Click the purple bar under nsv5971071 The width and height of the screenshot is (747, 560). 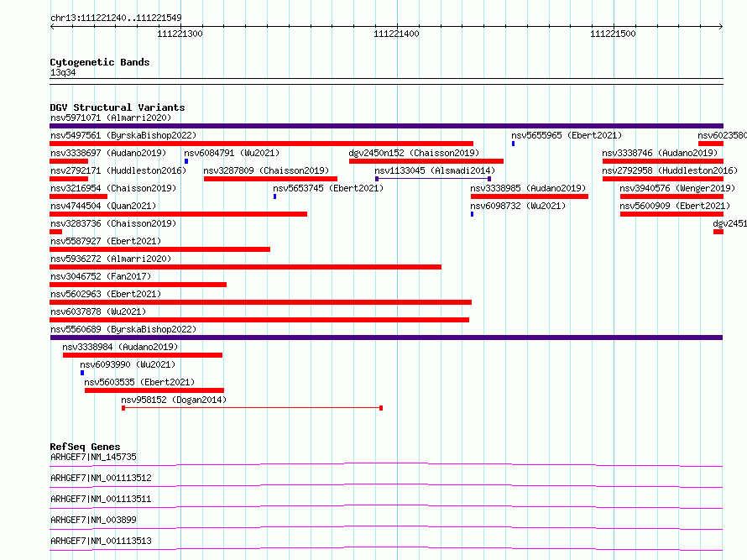[386, 126]
